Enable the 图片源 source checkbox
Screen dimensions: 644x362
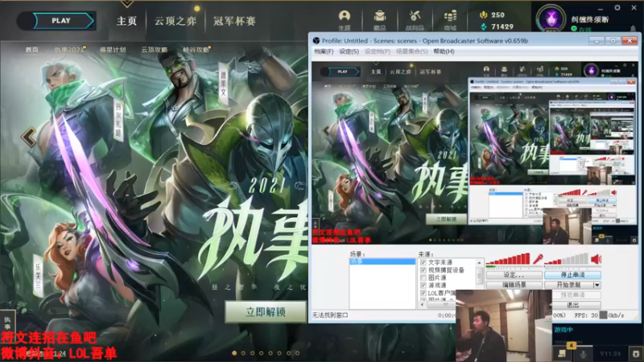coord(423,278)
